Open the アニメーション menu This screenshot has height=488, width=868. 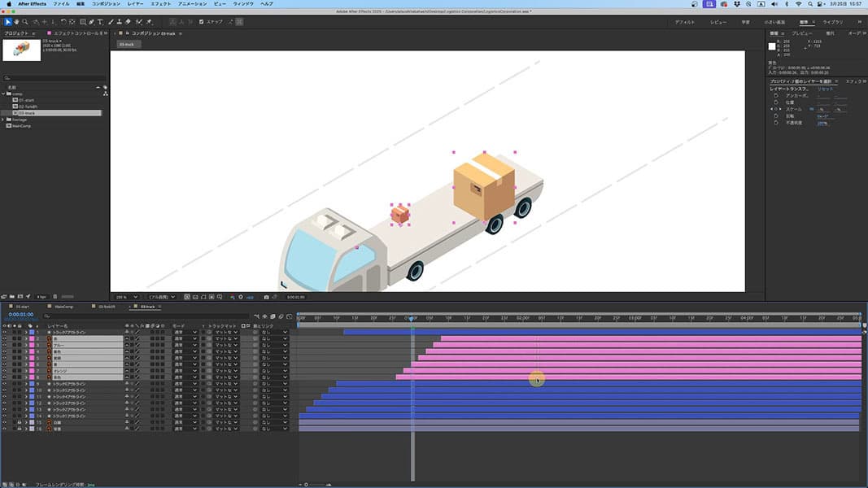pyautogui.click(x=192, y=4)
